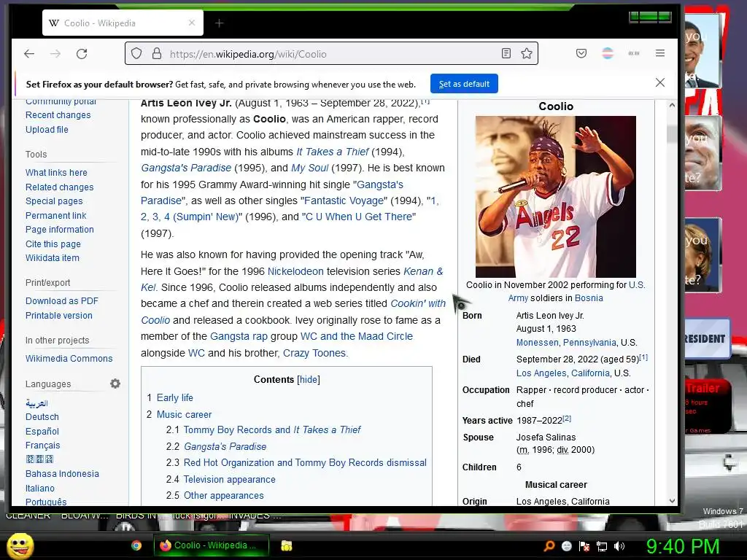Click the URL address field
The image size is (747, 560).
tap(331, 54)
